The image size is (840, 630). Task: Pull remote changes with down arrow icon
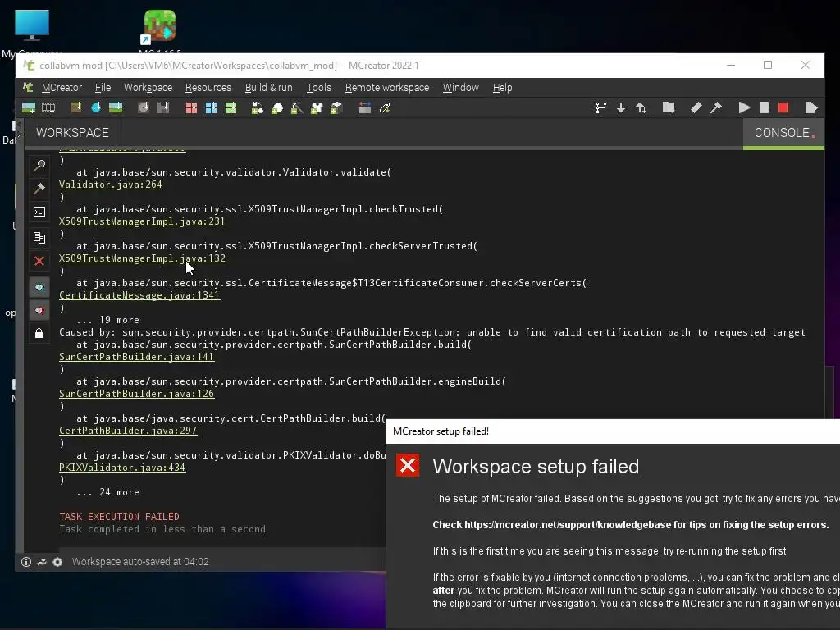[x=621, y=108]
